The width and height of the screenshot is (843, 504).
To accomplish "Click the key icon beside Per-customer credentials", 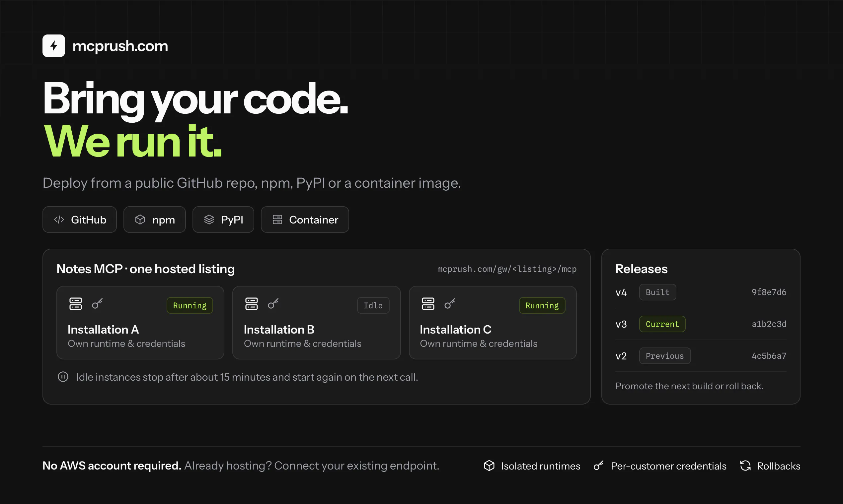I will pos(599,466).
